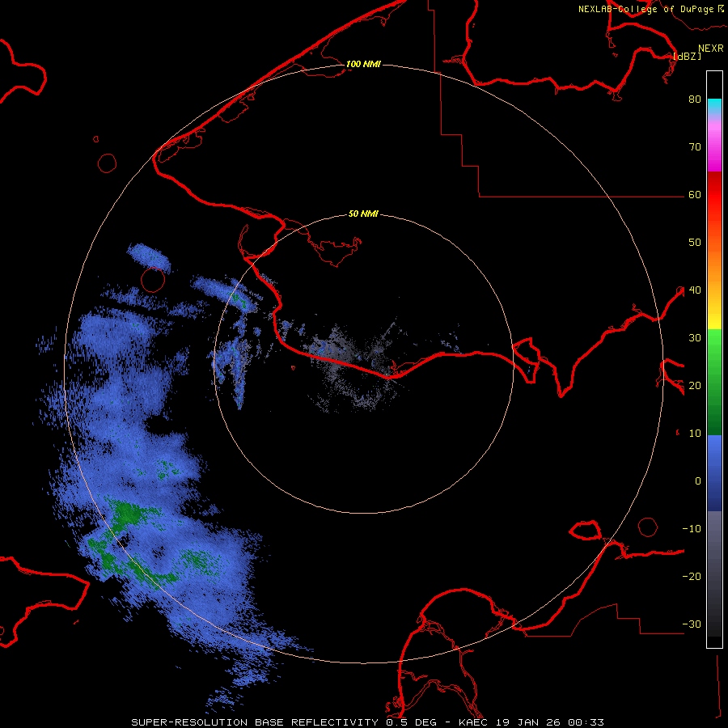The height and width of the screenshot is (728, 728).
Task: Click the 40 value on the dBZ scale
Action: (695, 290)
